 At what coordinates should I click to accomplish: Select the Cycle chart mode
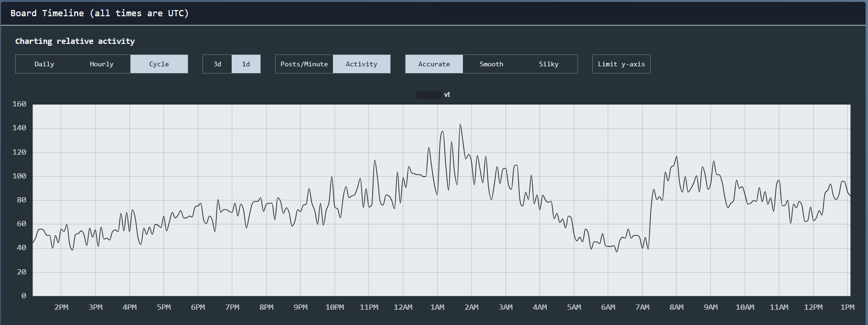(x=159, y=64)
